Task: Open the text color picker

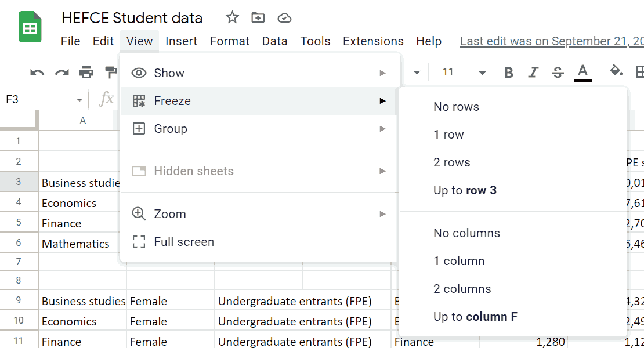Action: [582, 72]
